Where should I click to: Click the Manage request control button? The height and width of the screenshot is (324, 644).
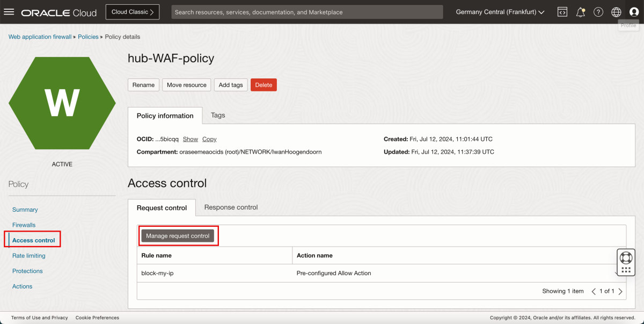pyautogui.click(x=179, y=235)
